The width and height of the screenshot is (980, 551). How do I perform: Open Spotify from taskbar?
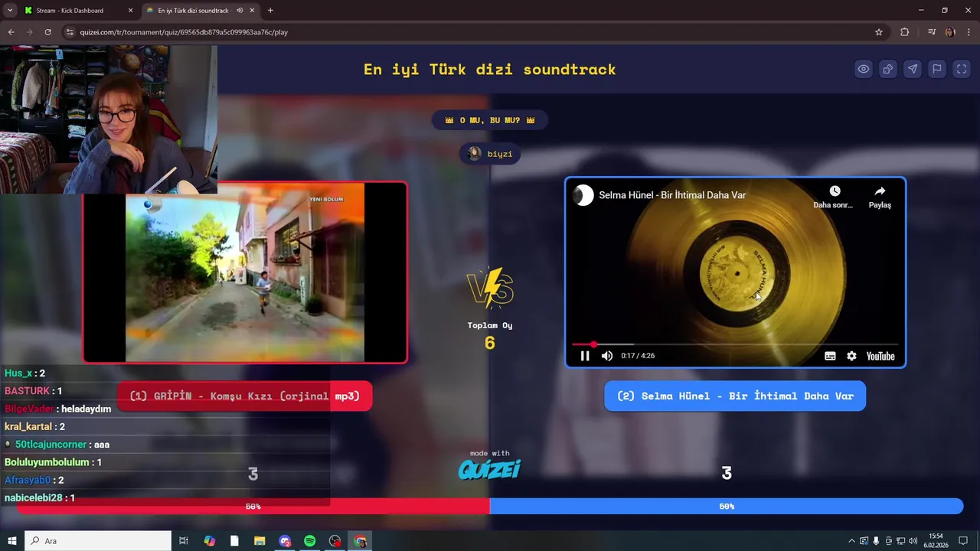pyautogui.click(x=309, y=541)
